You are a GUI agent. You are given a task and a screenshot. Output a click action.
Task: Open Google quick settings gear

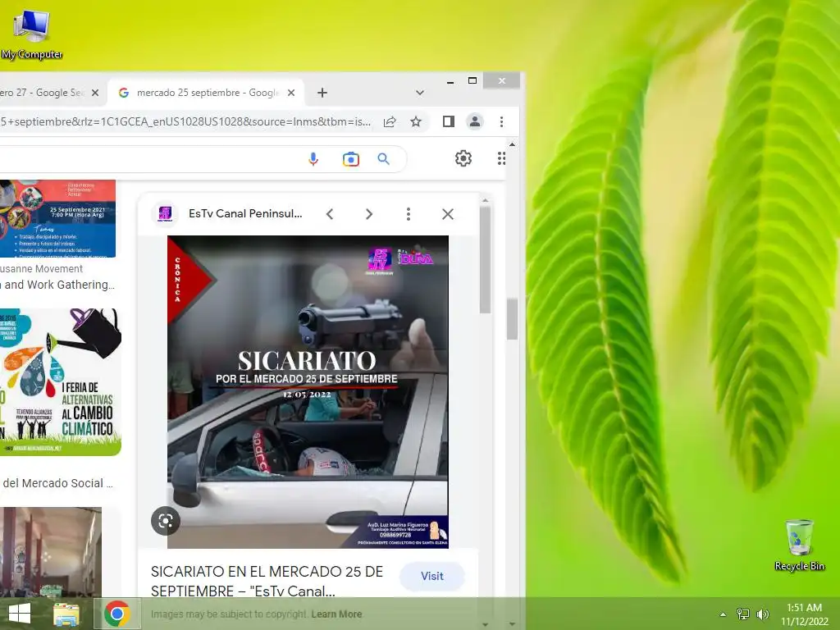pyautogui.click(x=463, y=158)
